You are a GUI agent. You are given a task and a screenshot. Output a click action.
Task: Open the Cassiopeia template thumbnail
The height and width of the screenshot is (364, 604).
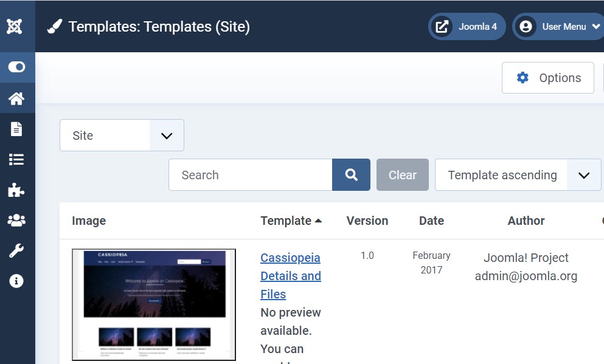(154, 304)
